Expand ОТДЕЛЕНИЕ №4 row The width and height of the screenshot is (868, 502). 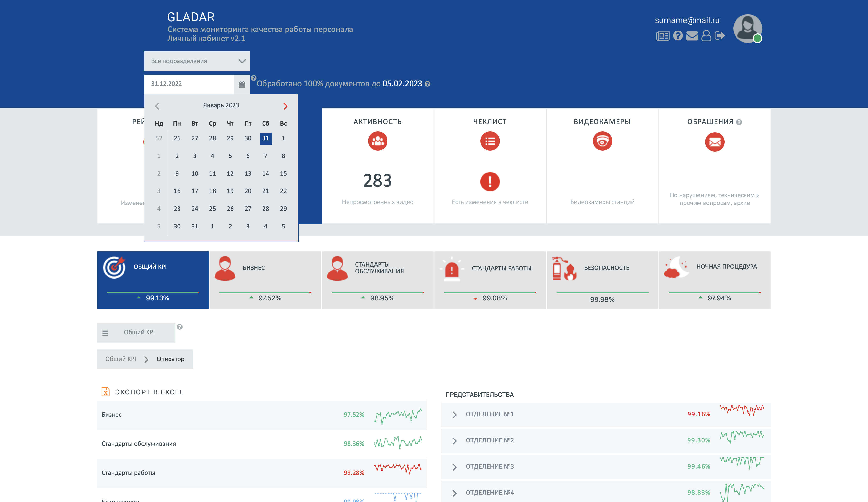(455, 493)
